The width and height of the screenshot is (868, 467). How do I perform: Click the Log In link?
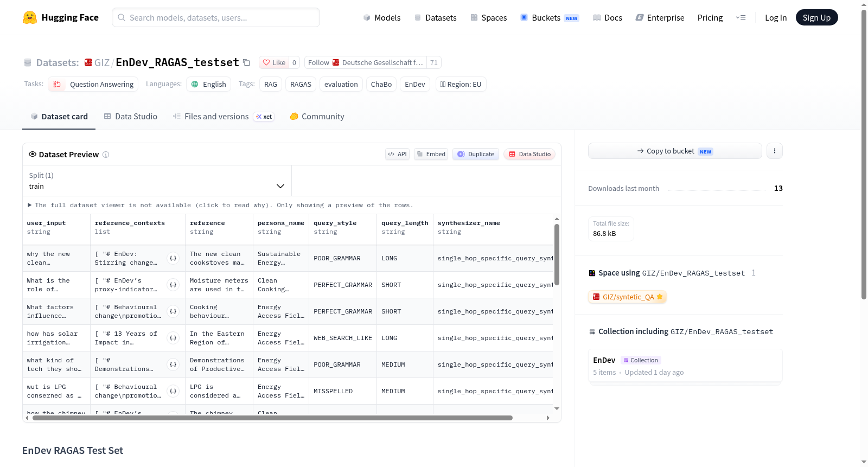776,17
